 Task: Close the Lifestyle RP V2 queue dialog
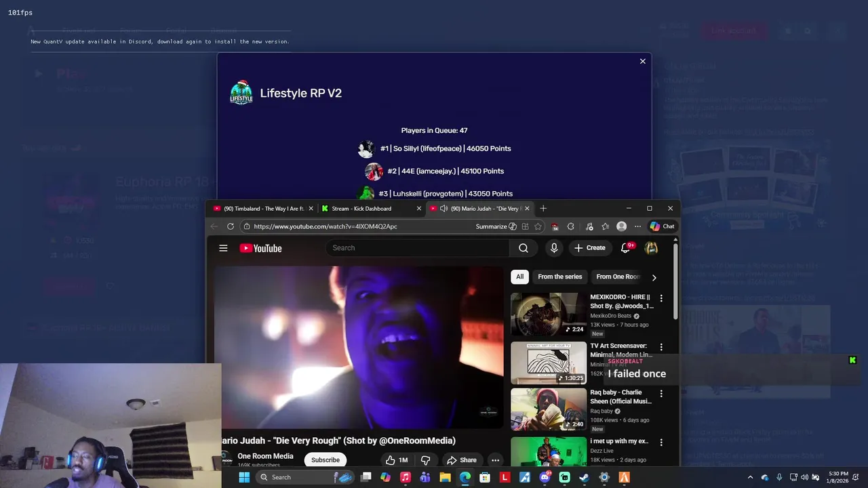[x=643, y=61]
